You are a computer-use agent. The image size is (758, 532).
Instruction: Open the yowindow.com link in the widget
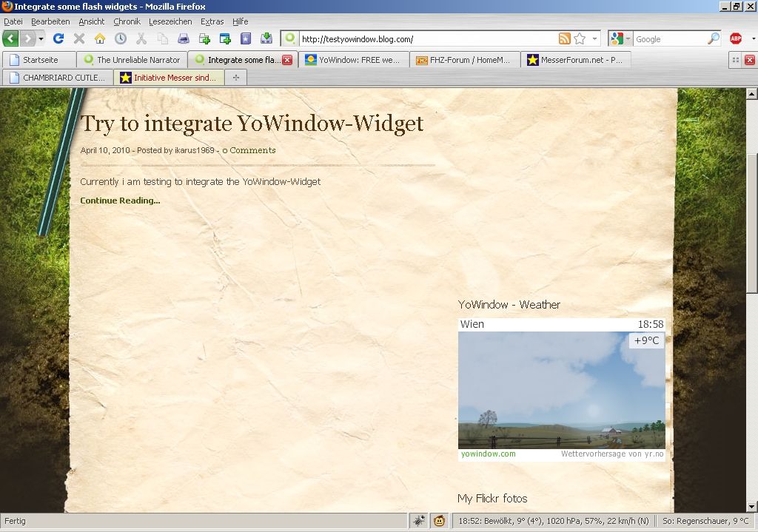488,454
